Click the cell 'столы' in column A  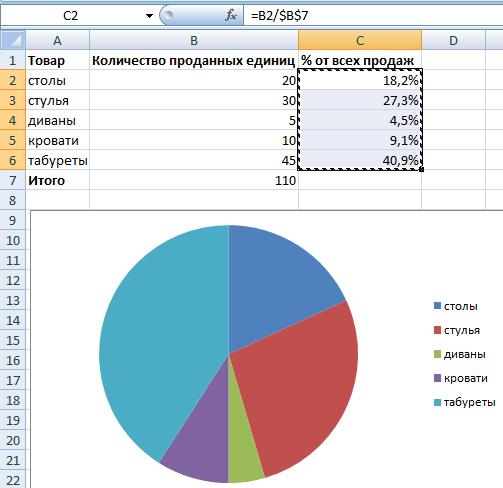58,80
